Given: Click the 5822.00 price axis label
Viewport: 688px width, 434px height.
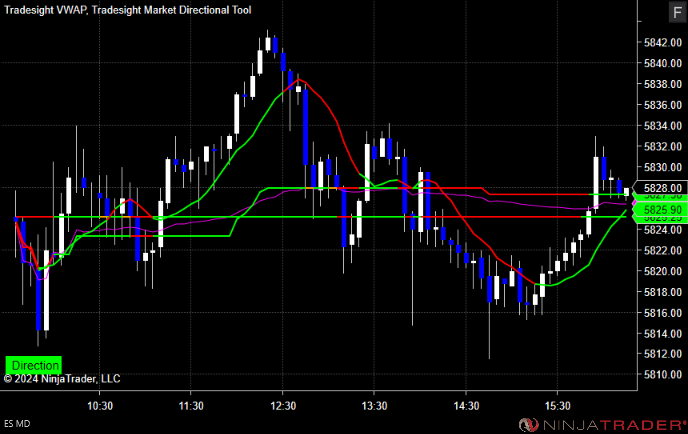Looking at the screenshot, I should (663, 250).
